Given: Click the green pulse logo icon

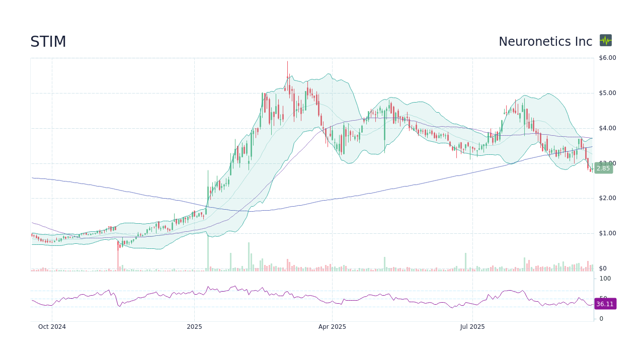Looking at the screenshot, I should 606,40.
